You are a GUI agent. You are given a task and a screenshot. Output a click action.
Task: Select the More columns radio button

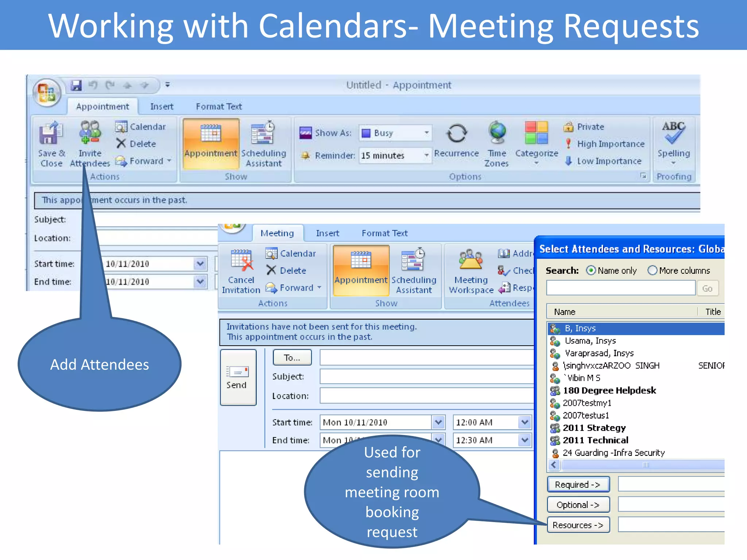click(x=653, y=271)
